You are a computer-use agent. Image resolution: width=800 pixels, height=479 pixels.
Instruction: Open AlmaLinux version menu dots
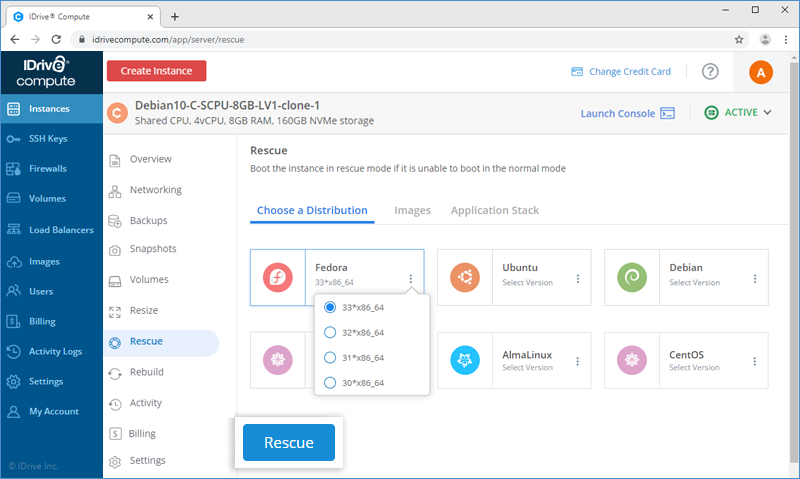coord(578,361)
